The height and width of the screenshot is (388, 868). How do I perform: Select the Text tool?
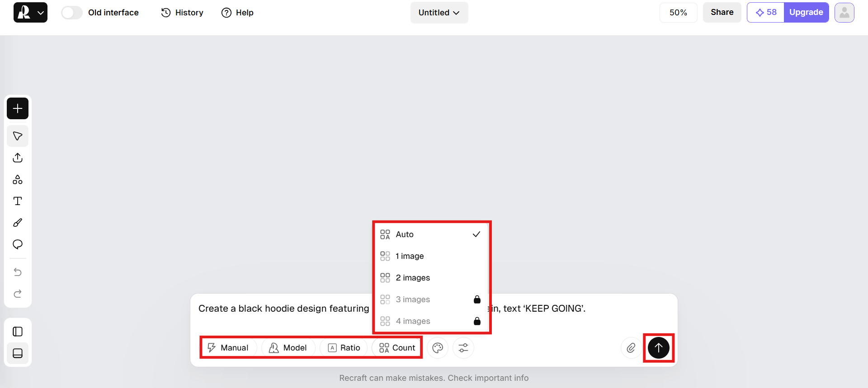18,201
